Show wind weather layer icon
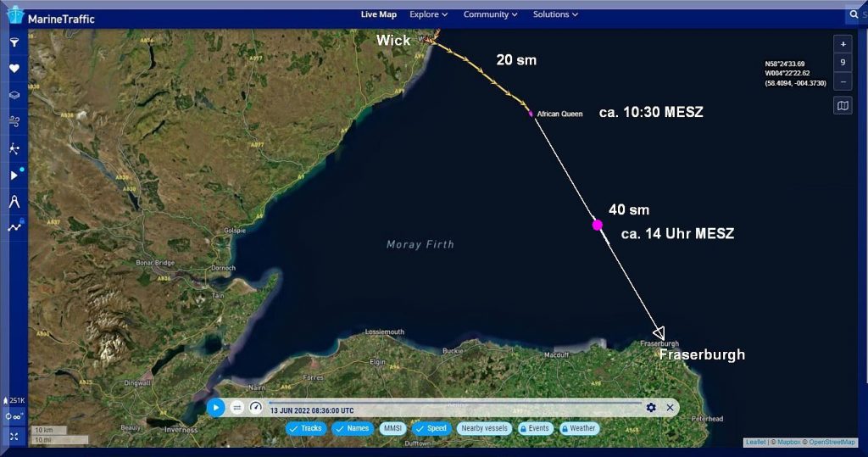The image size is (868, 457). [14, 122]
